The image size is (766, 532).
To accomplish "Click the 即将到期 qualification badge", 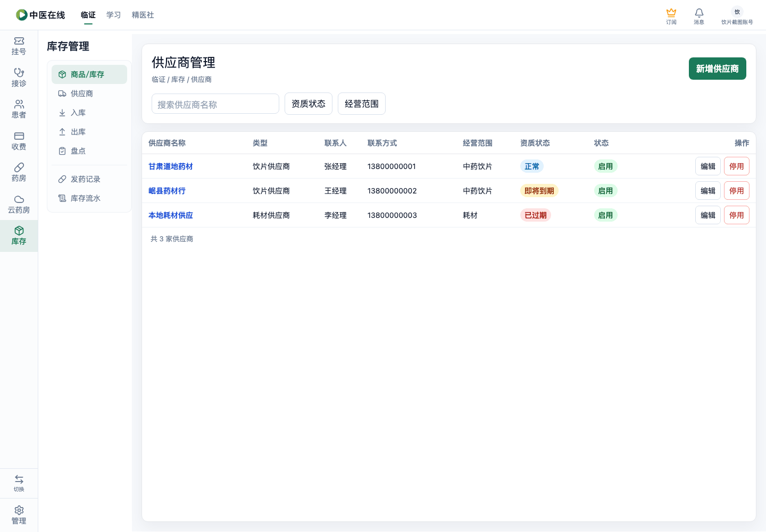I will tap(539, 191).
